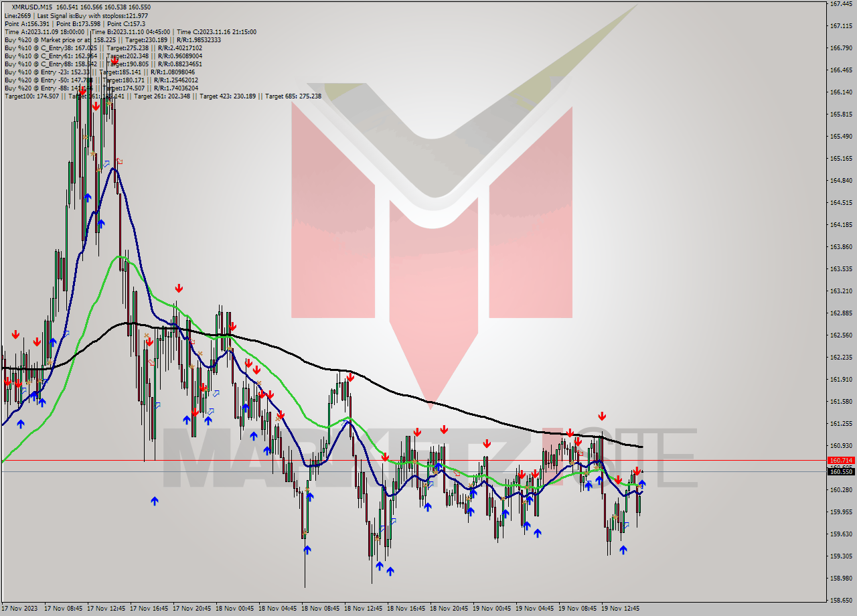
Task: Click the 167.445 price axis label
Action: click(841, 3)
